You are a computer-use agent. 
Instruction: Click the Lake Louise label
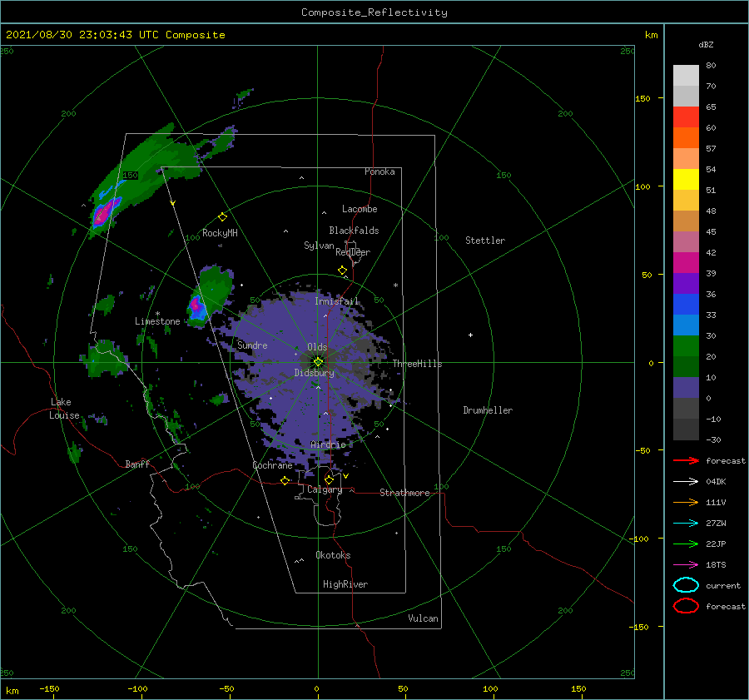(64, 409)
